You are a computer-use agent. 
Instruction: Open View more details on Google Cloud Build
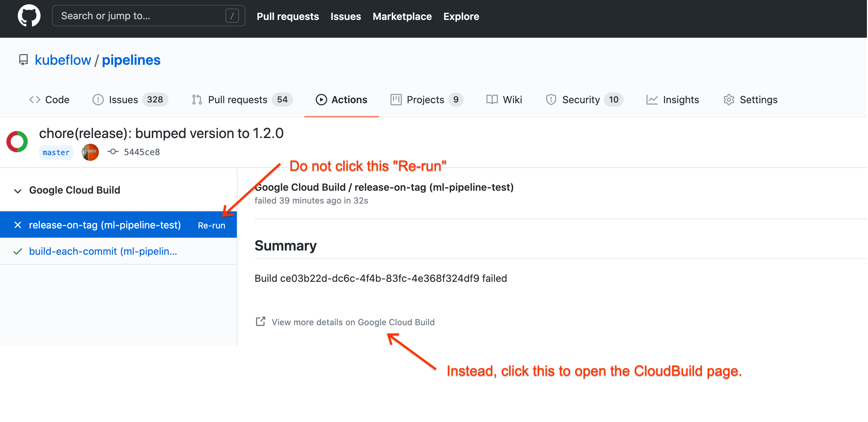tap(353, 322)
